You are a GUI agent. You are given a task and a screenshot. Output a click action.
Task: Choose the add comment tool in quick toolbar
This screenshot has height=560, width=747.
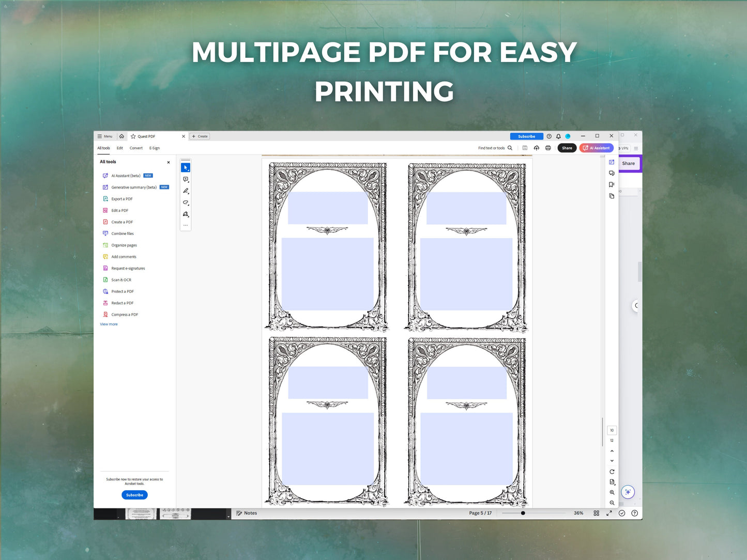coord(186,179)
